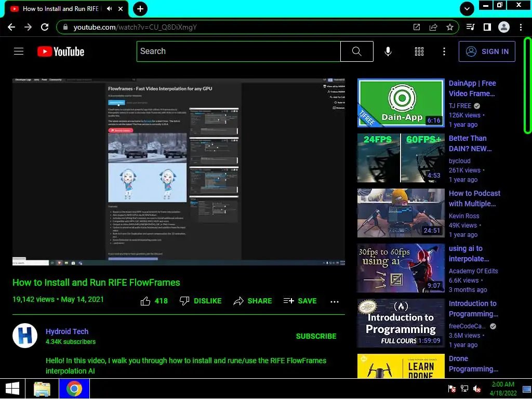Open YouTube settings three-dot menu
Image resolution: width=532 pixels, height=399 pixels.
click(444, 51)
